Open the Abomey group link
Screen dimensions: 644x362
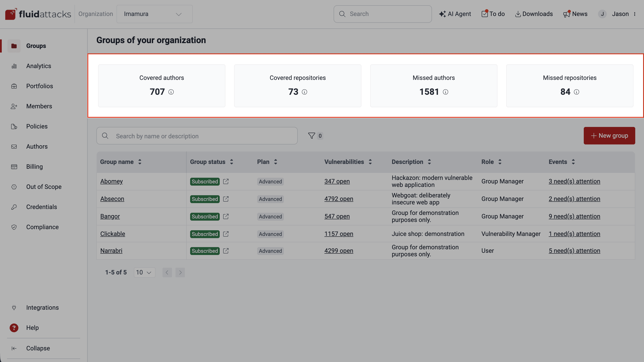111,181
